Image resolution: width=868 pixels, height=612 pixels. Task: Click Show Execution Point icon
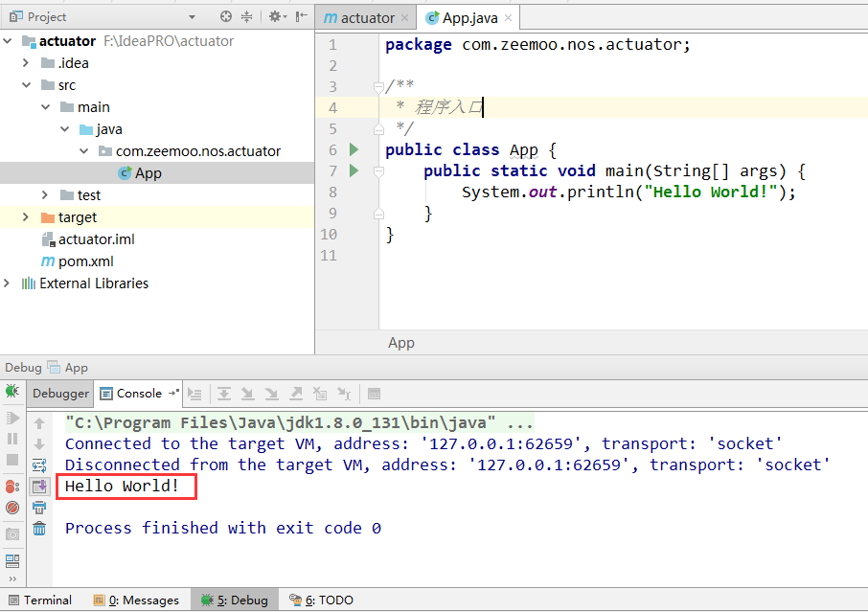point(194,394)
